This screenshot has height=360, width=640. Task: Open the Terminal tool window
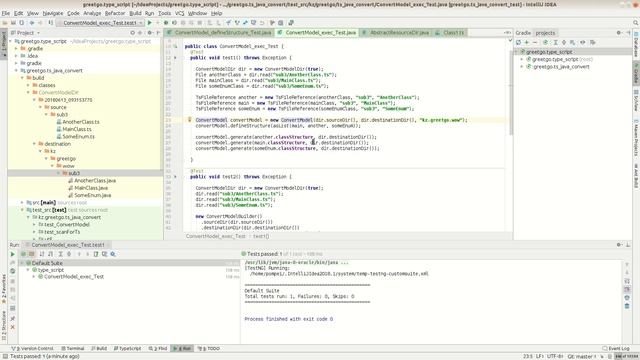[x=73, y=349]
